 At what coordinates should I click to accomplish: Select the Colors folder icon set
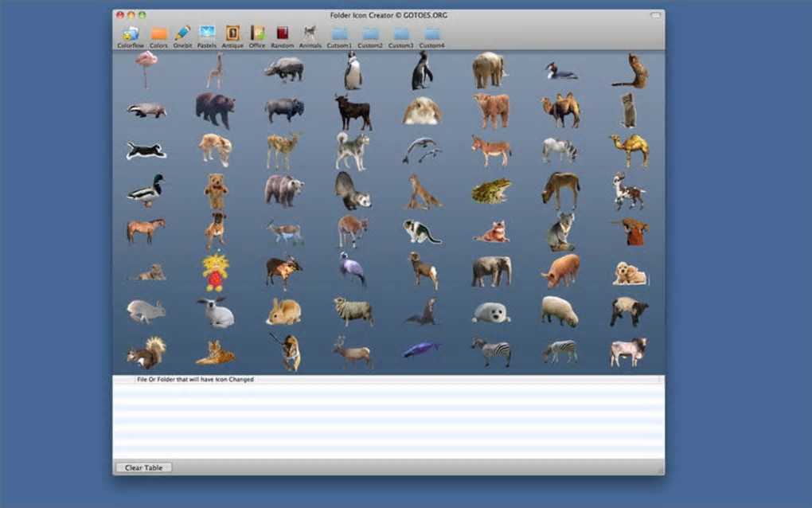159,34
